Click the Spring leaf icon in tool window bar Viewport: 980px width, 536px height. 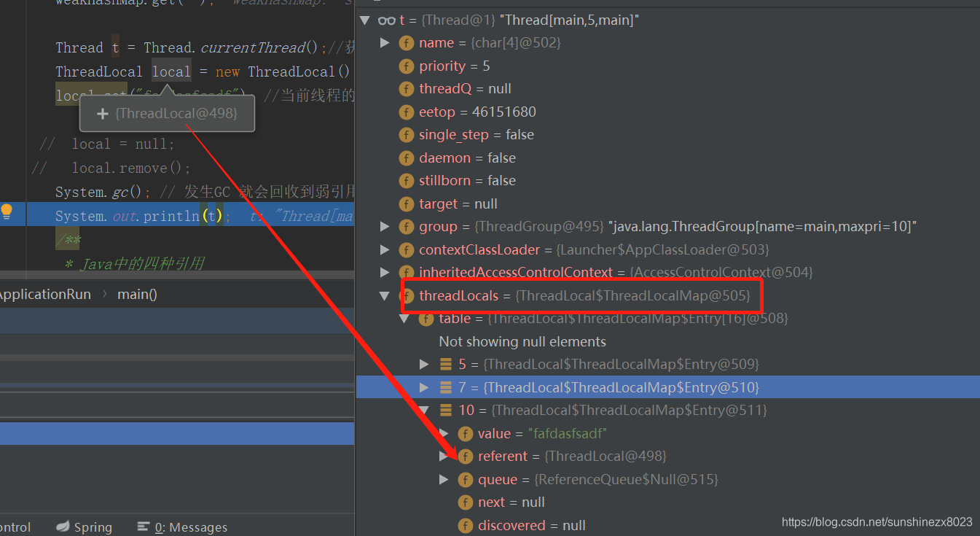62,527
